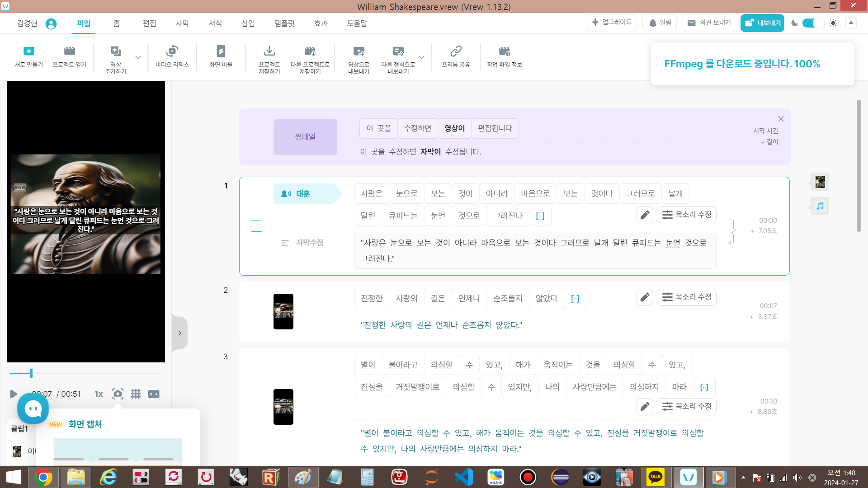Open the 삽입 menu tab
Screen dimensions: 868x488
[248, 23]
